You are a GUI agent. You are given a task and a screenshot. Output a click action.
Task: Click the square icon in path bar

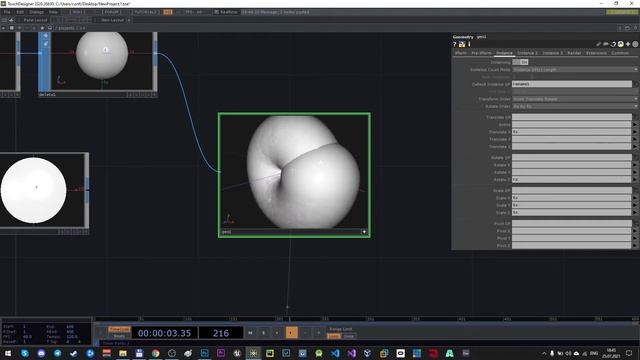point(11,28)
